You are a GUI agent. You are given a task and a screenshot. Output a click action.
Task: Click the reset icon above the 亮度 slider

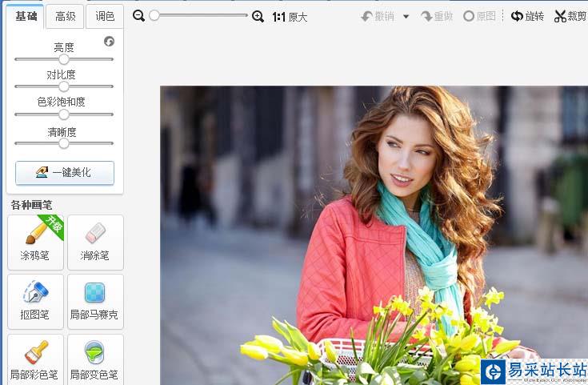109,42
